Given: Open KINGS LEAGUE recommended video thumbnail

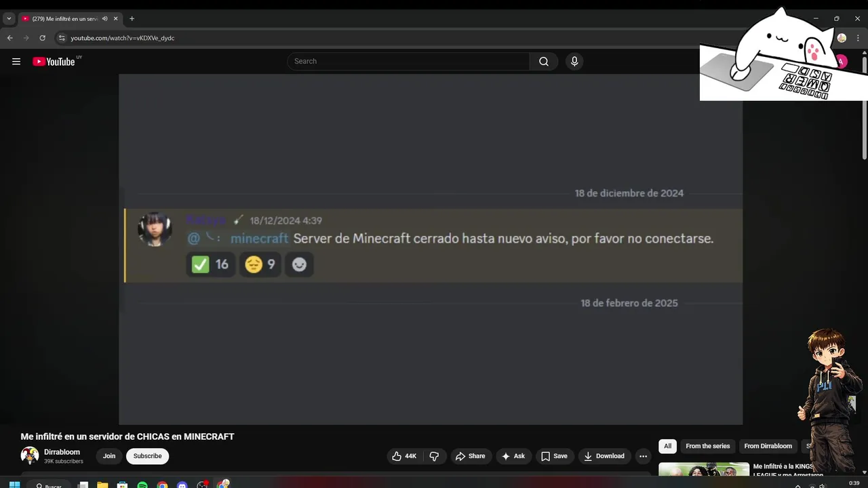Looking at the screenshot, I should pos(704,468).
